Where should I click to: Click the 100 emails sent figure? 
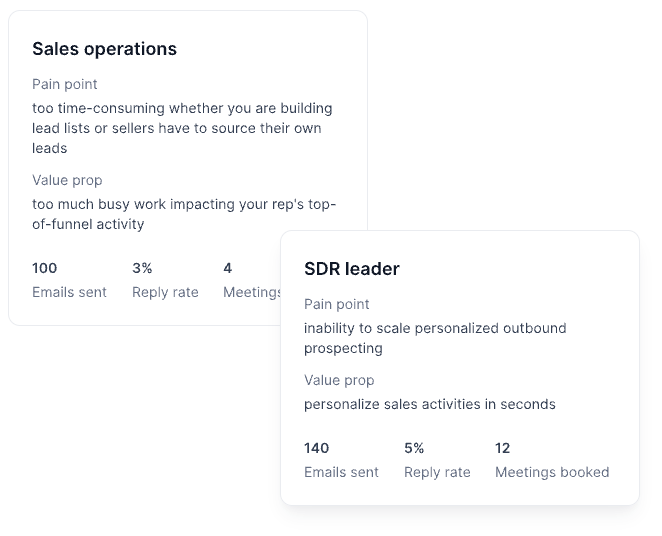(x=45, y=268)
